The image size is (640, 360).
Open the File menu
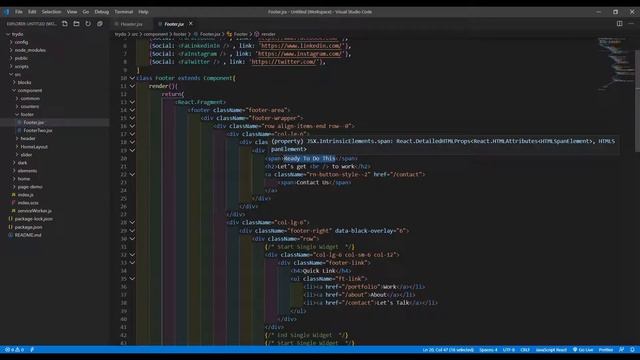(x=19, y=12)
